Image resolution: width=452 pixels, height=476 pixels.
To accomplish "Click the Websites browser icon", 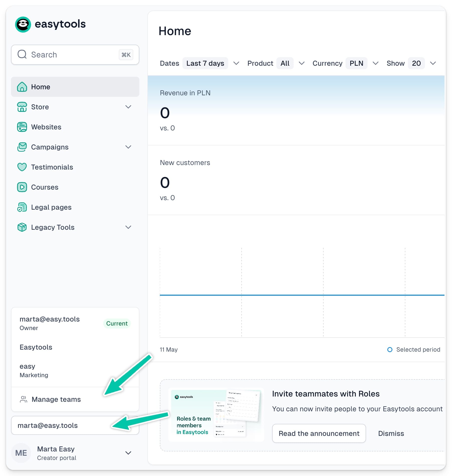I will pos(22,127).
